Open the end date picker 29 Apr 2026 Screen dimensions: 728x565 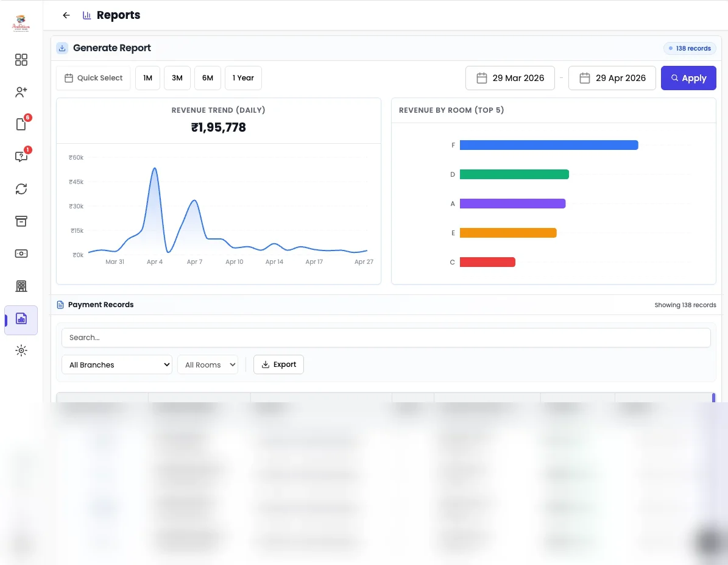pyautogui.click(x=612, y=78)
